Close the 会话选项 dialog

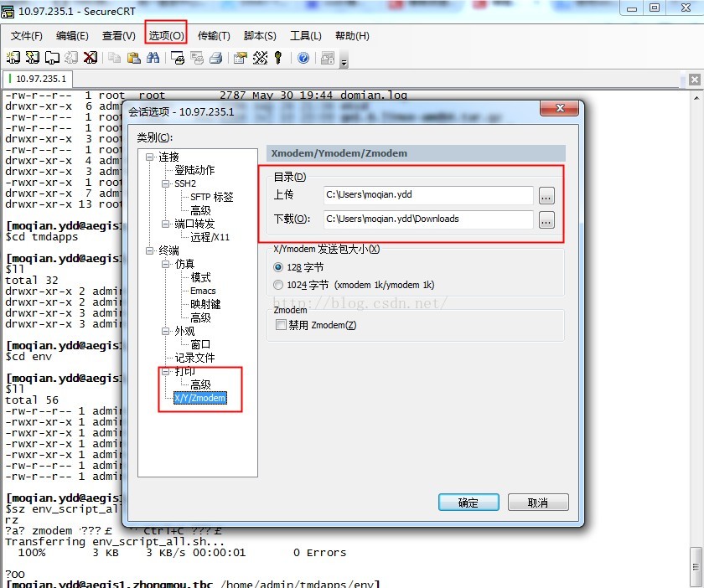click(560, 108)
